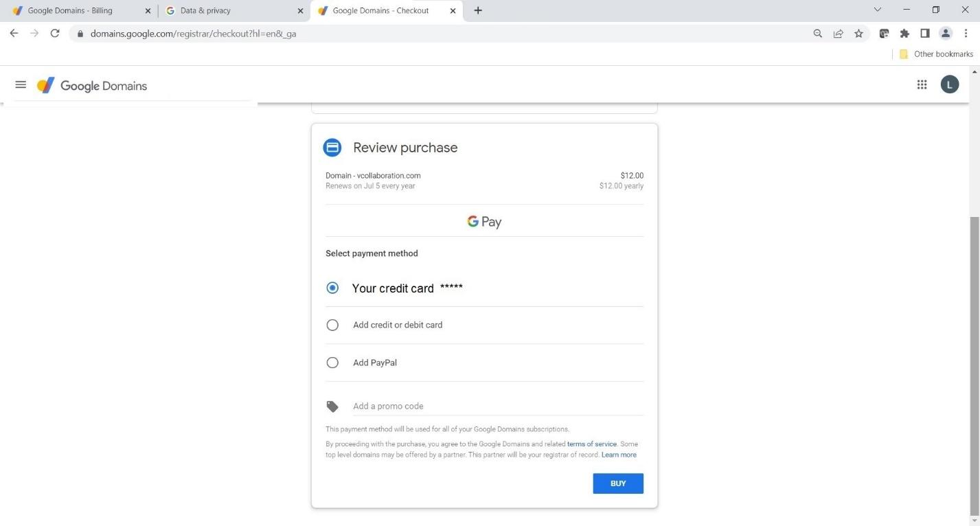Image resolution: width=980 pixels, height=526 pixels.
Task: Open the browser zoom control
Action: [817, 33]
